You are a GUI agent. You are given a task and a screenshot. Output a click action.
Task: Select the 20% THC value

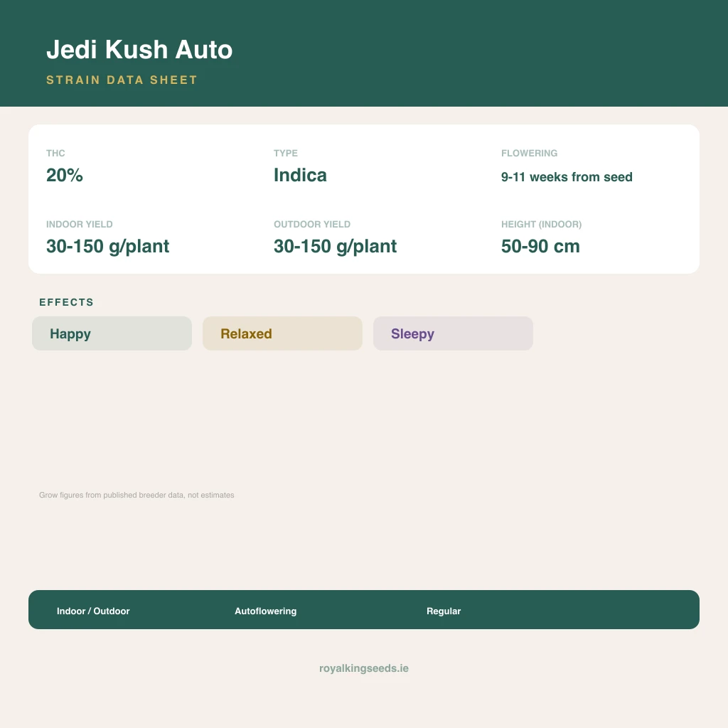65,176
